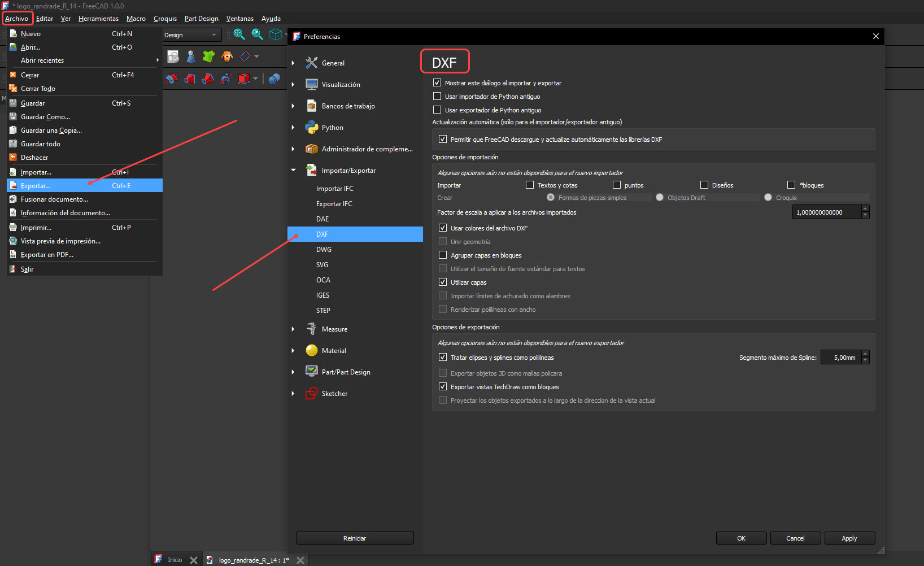The height and width of the screenshot is (566, 924).
Task: Choose Exportar en PDF... menu entry
Action: click(85, 254)
